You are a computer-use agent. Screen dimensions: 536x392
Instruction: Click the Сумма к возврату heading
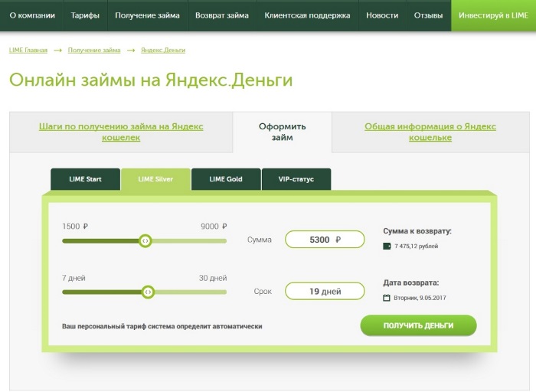[x=417, y=231]
